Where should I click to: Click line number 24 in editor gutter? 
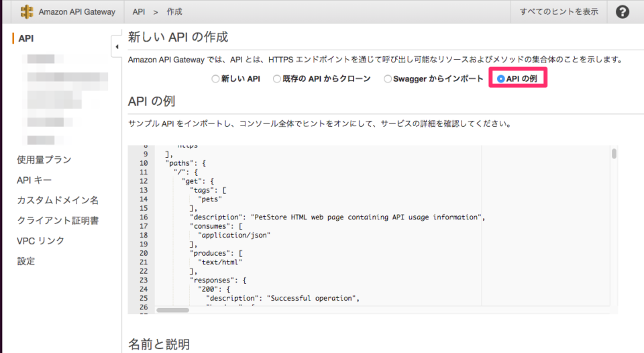(x=144, y=289)
